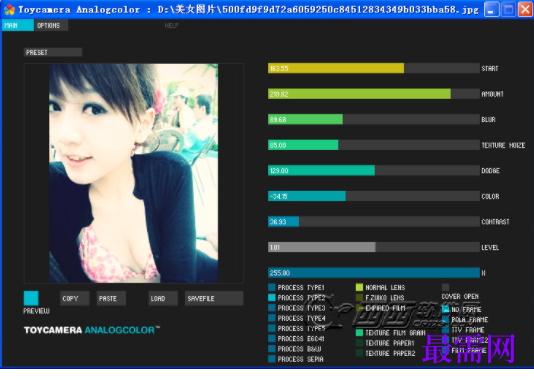
Task: Click the COLOR slider bar
Action: point(374,196)
